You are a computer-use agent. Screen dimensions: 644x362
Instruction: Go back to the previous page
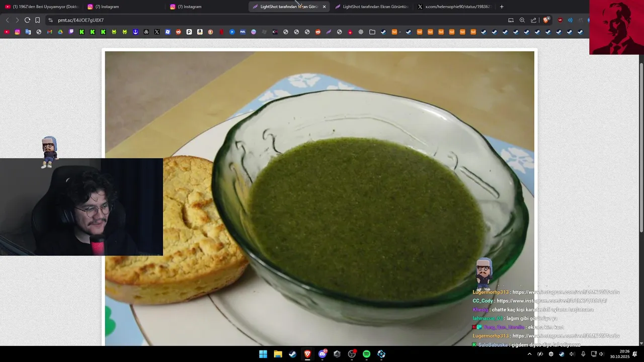[7, 20]
